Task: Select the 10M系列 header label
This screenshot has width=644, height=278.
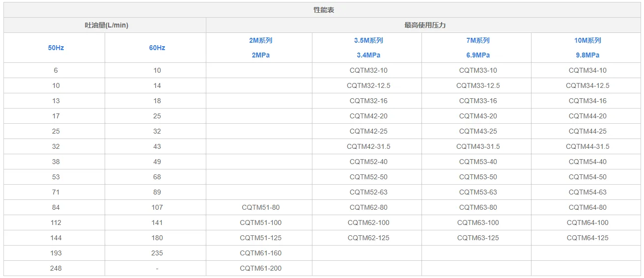Action: 588,40
